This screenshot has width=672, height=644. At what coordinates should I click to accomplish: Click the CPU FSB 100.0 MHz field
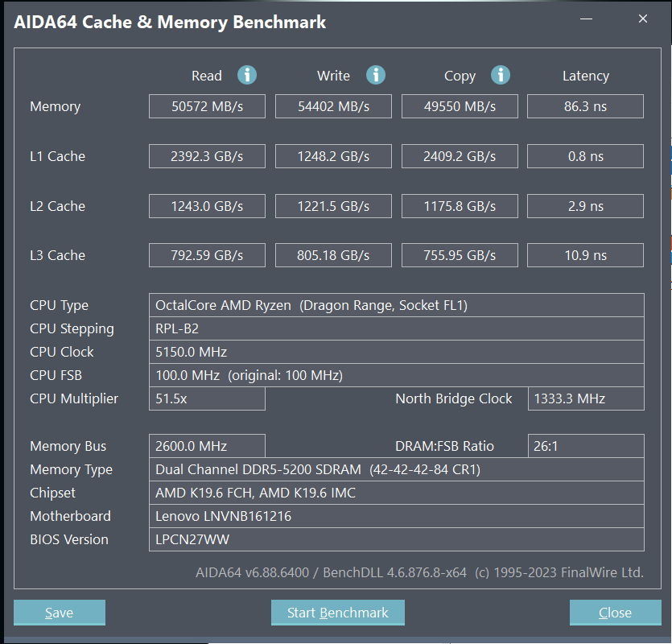click(397, 375)
